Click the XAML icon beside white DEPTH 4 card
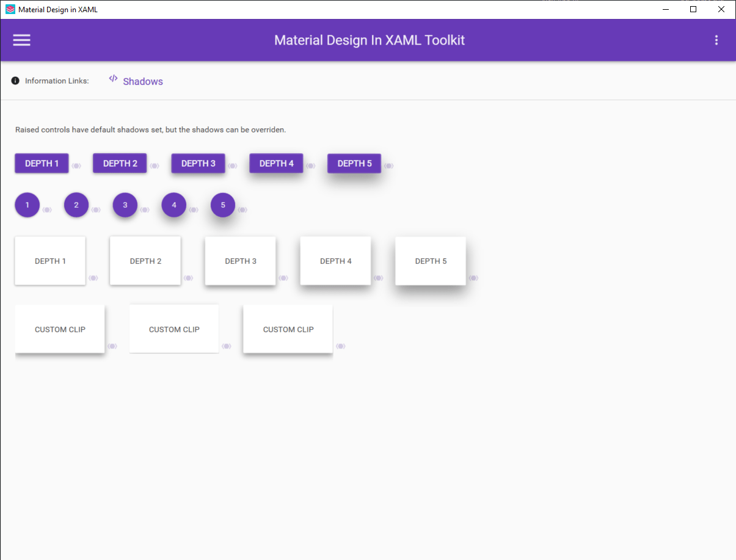 [x=379, y=278]
